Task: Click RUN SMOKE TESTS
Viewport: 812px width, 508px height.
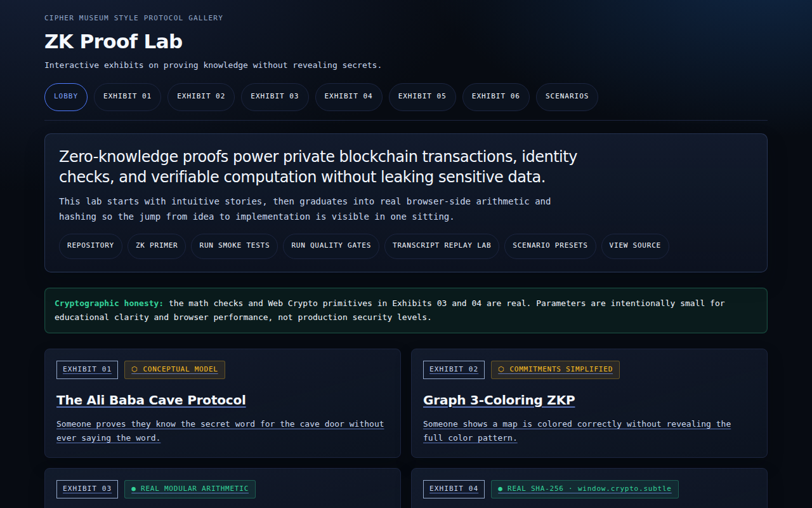Action: (234, 246)
